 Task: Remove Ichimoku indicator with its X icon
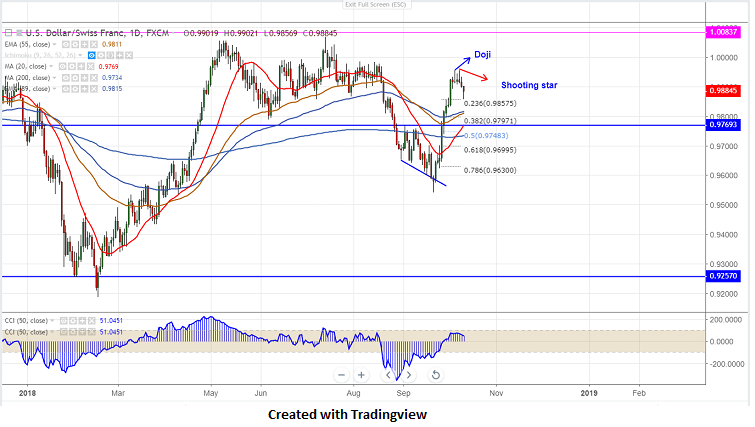click(129, 55)
